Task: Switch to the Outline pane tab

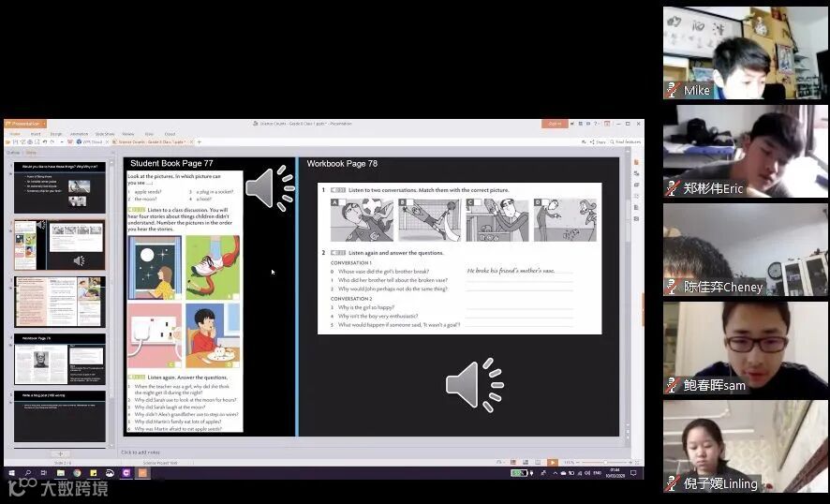Action: tap(13, 153)
